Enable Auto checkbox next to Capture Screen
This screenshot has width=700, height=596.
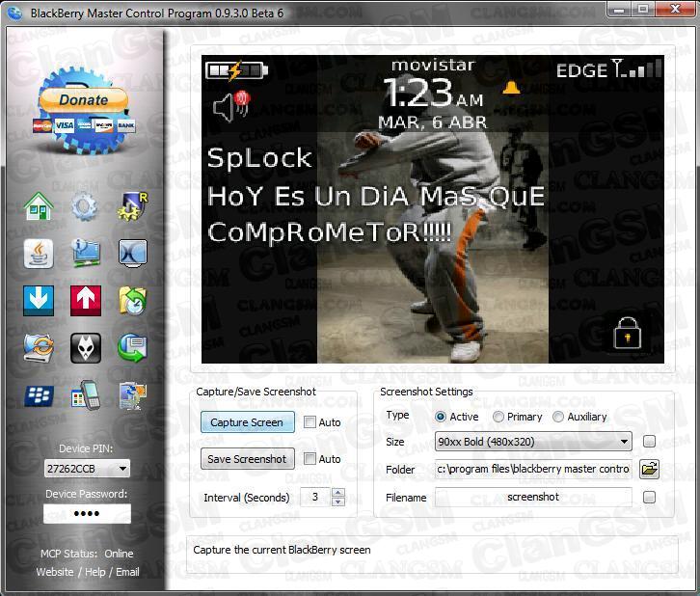click(x=310, y=421)
